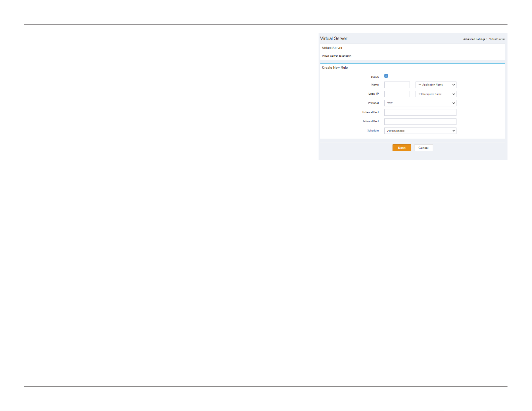Click the Virtual Server description text

pyautogui.click(x=337, y=56)
